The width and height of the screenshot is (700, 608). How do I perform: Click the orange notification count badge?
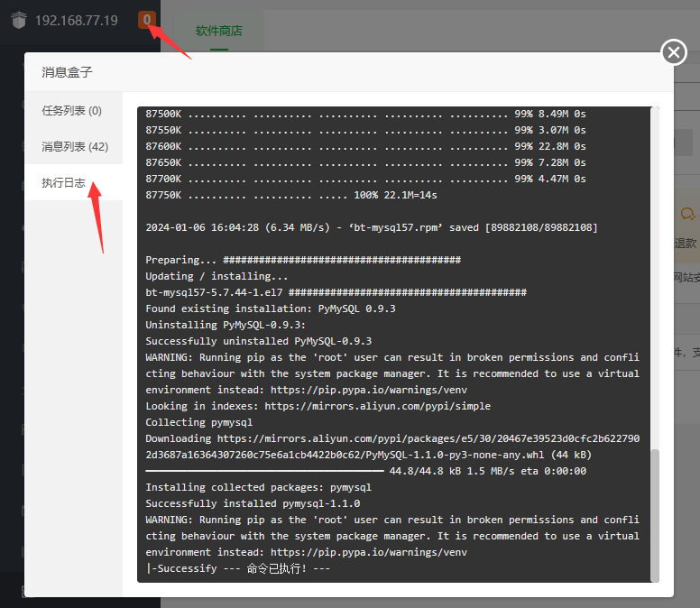tap(146, 20)
